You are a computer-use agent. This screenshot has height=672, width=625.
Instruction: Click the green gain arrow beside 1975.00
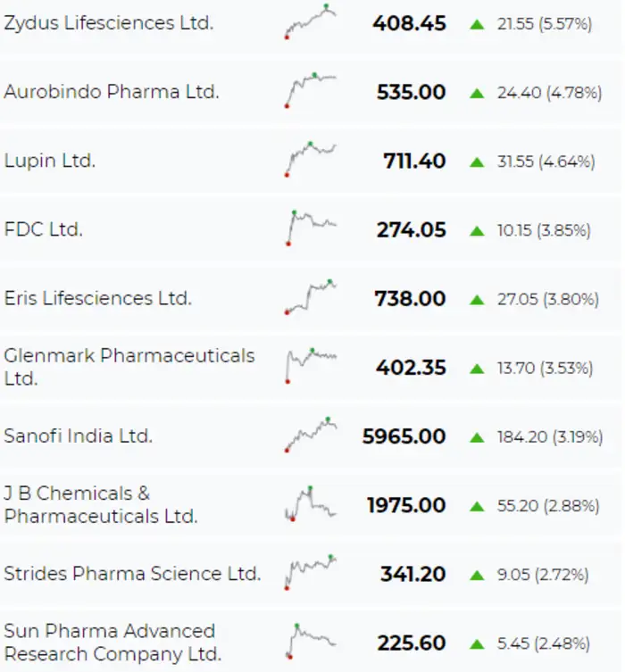[x=477, y=506]
